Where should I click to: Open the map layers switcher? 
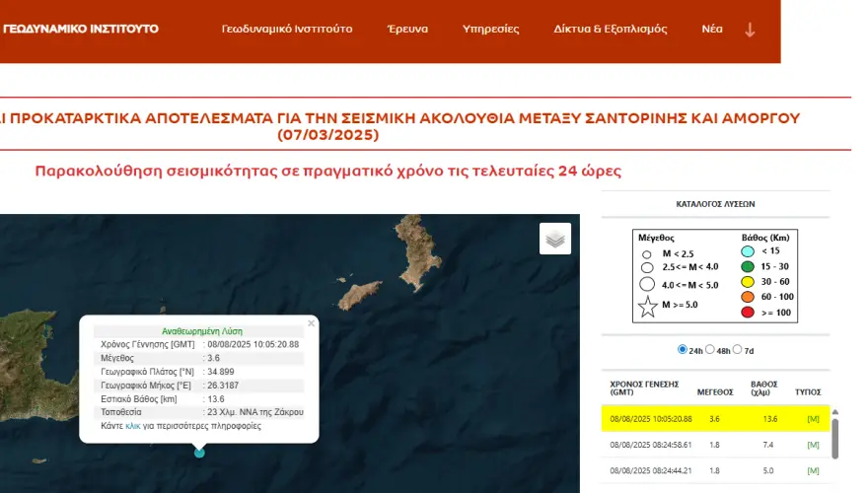tap(555, 239)
